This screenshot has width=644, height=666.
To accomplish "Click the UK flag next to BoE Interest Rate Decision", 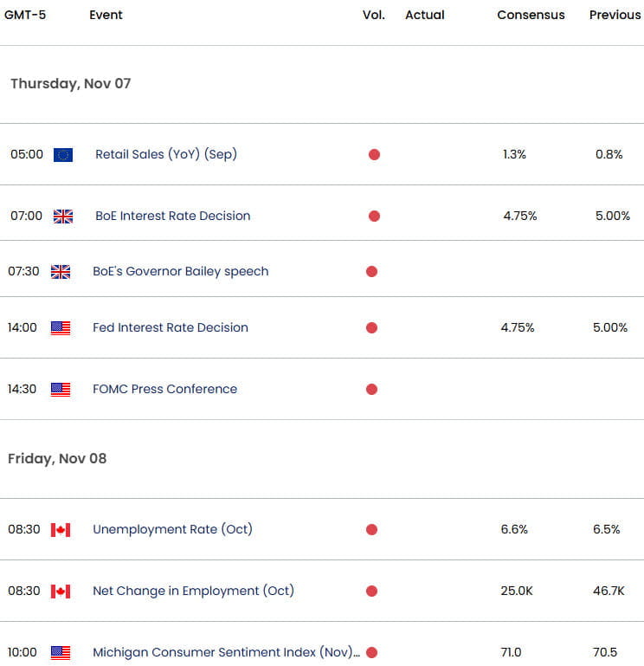I will (x=63, y=217).
